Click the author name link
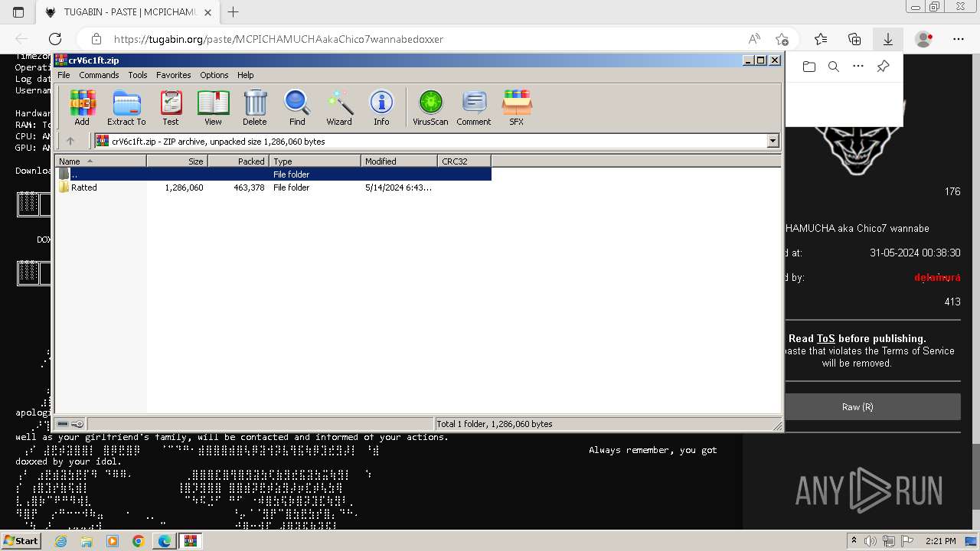980x551 pixels. (x=937, y=277)
